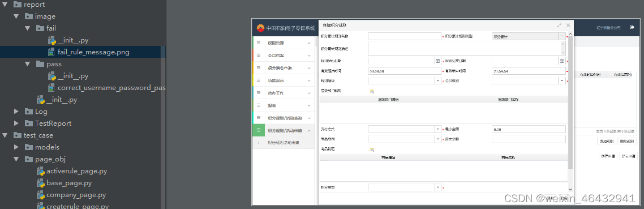
Task: Click the fail_rule_message.png image file icon
Action: click(51, 52)
